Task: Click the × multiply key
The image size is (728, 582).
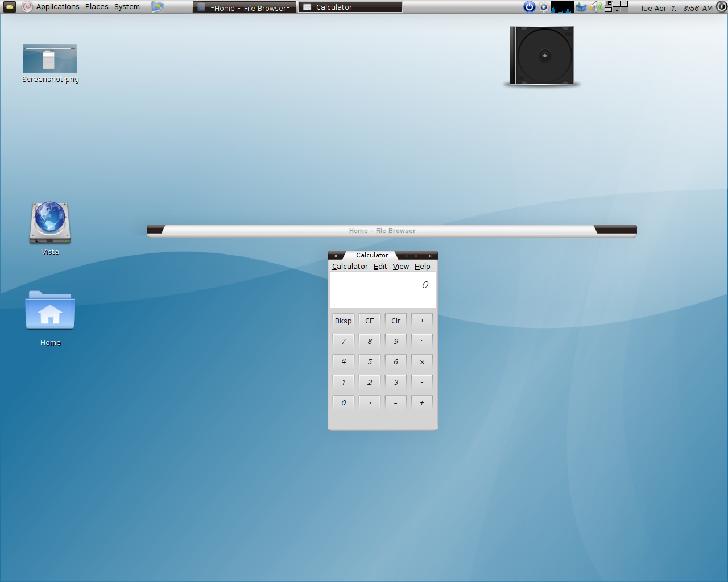Action: (x=422, y=362)
